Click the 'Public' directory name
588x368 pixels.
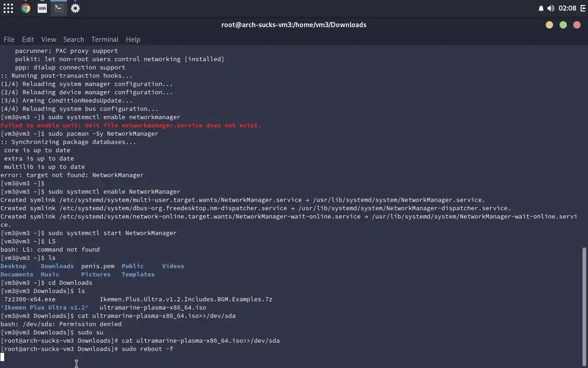[x=133, y=266]
